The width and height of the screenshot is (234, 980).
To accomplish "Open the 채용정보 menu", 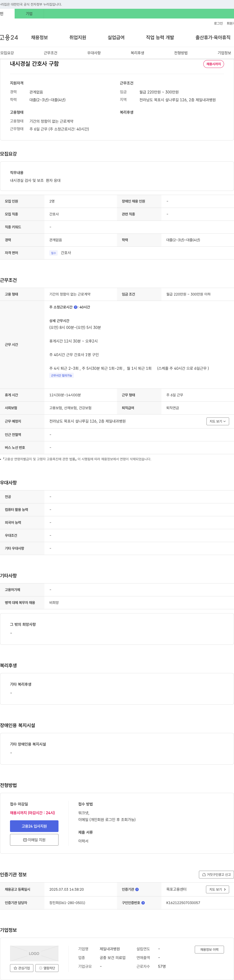I will click(x=39, y=37).
